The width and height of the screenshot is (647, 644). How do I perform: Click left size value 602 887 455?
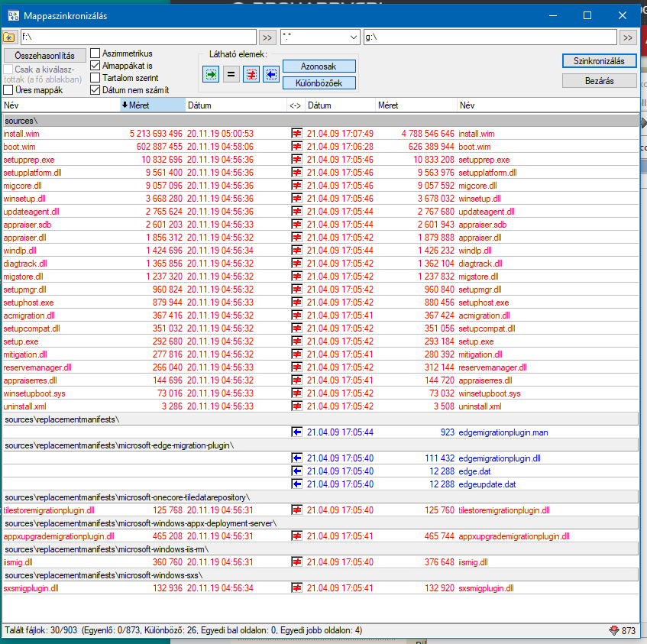pos(160,147)
